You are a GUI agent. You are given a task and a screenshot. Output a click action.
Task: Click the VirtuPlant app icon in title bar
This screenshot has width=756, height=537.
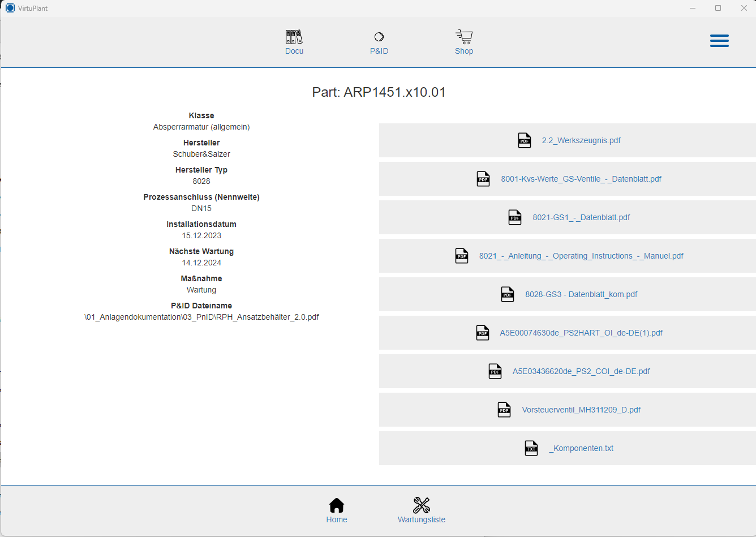coord(10,8)
